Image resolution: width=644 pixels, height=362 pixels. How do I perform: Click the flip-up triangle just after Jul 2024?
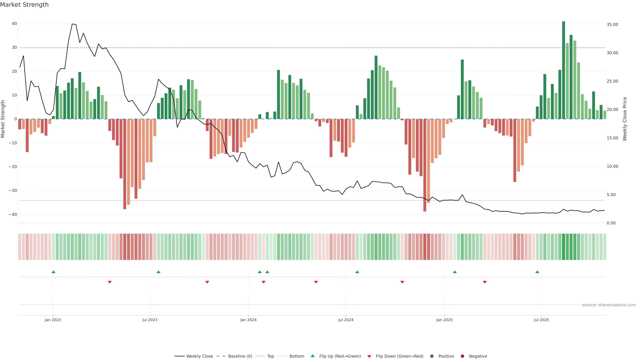[357, 272]
